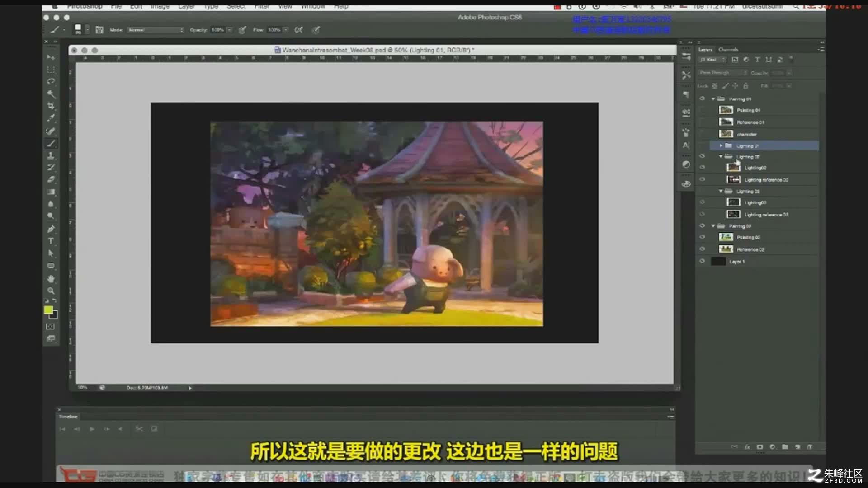The image size is (868, 488).
Task: Switch to the Channels tab
Action: click(728, 49)
